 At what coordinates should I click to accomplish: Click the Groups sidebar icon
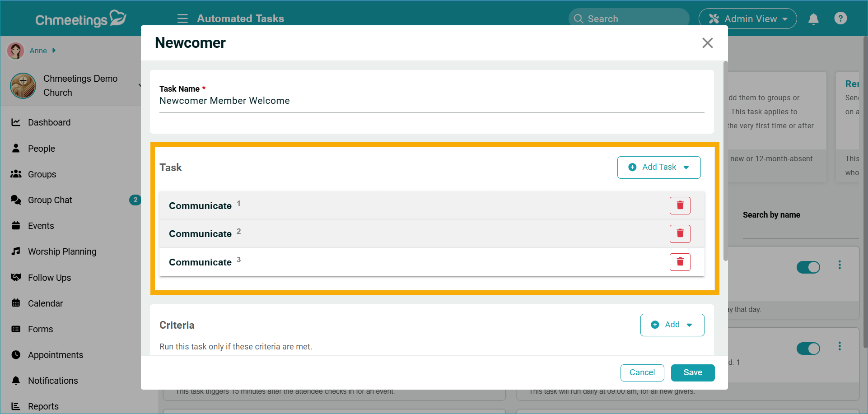(x=16, y=174)
